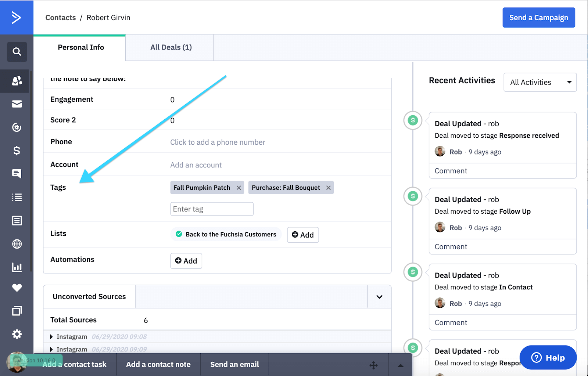Screen dimensions: 588x376
Task: Open the Lists icon in sidebar
Action: 17,197
